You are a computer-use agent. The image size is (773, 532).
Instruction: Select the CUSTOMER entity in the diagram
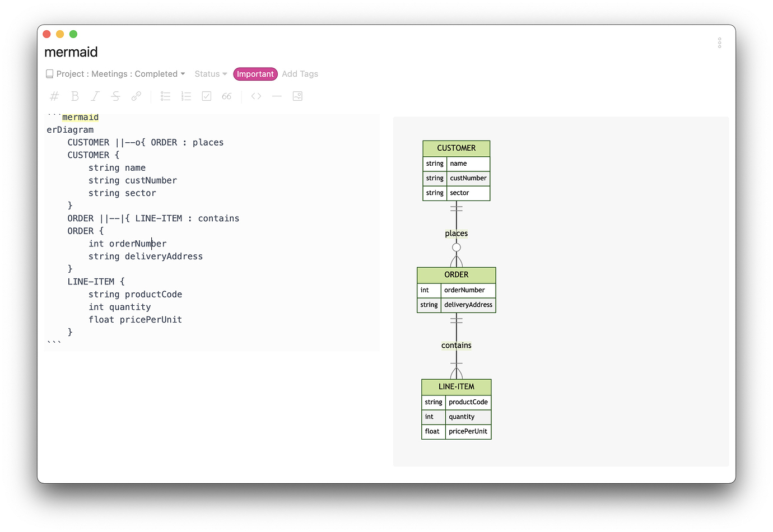(456, 148)
